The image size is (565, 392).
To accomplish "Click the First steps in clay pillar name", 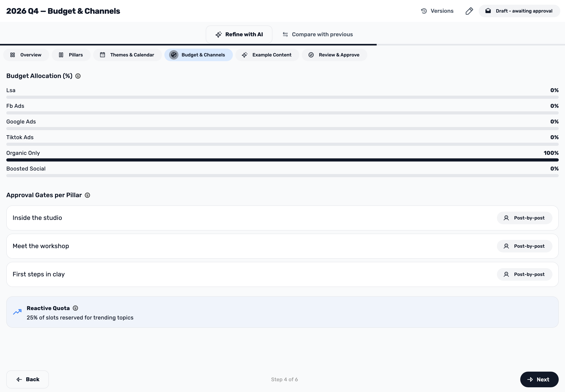I will 39,274.
